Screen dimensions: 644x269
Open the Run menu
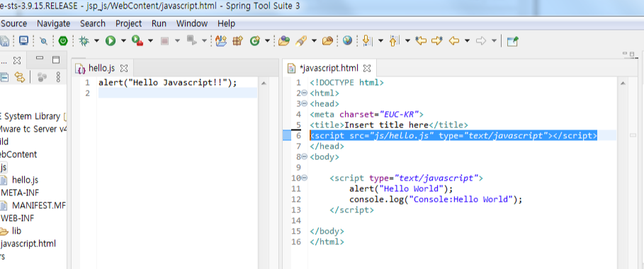(159, 23)
